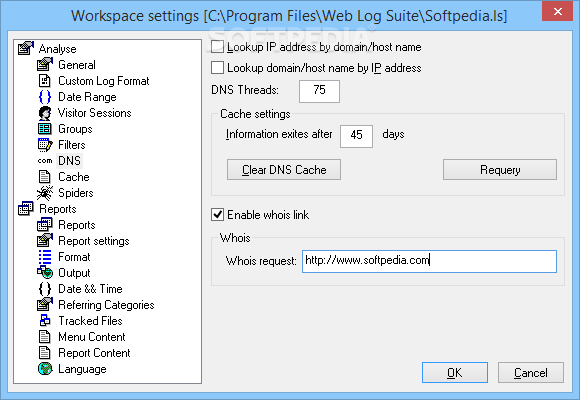Click the Whois request text field

429,261
